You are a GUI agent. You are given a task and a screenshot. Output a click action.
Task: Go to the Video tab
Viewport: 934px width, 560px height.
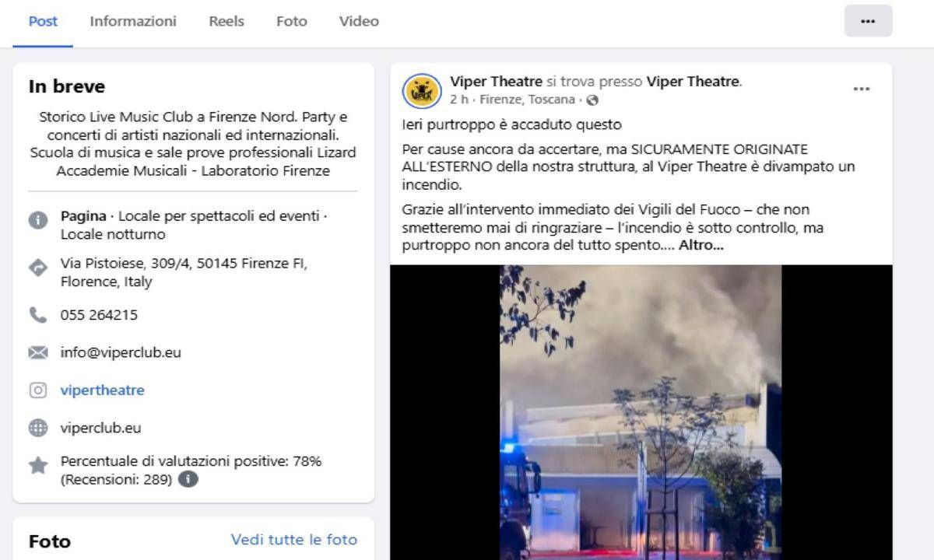click(x=359, y=22)
